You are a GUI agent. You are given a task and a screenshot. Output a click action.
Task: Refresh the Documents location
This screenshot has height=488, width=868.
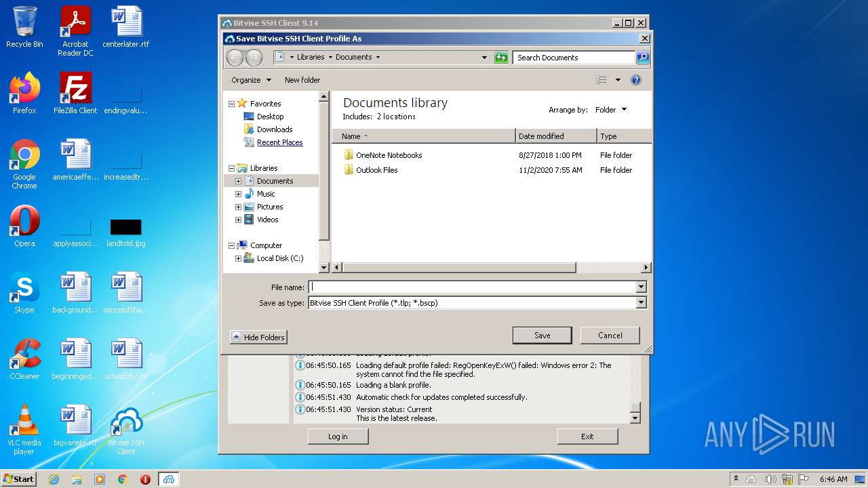(501, 58)
